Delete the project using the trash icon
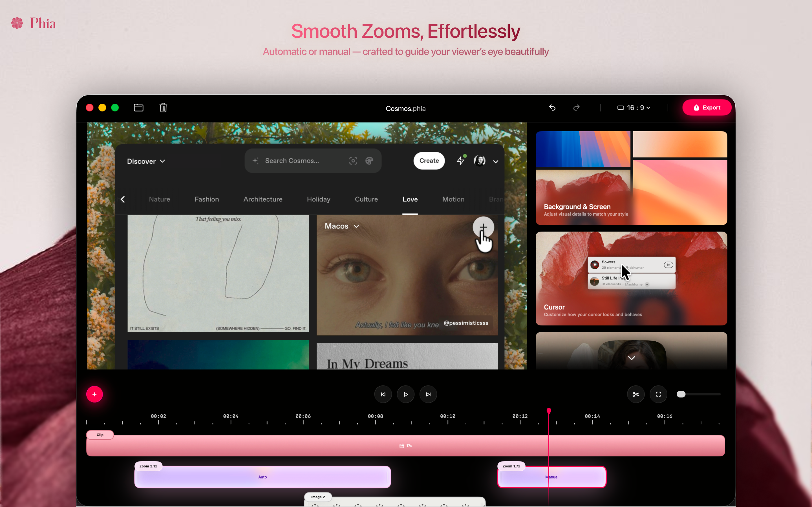The height and width of the screenshot is (507, 812). pos(163,107)
